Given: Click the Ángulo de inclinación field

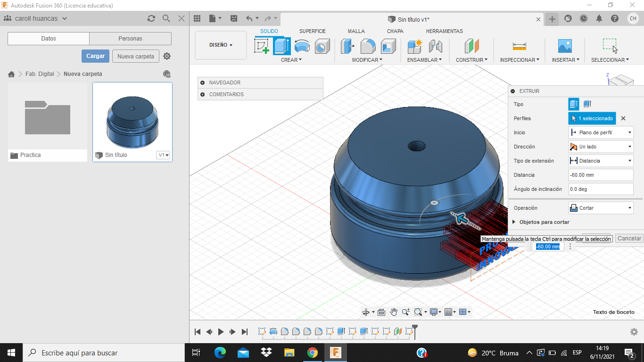Looking at the screenshot, I should 601,189.
